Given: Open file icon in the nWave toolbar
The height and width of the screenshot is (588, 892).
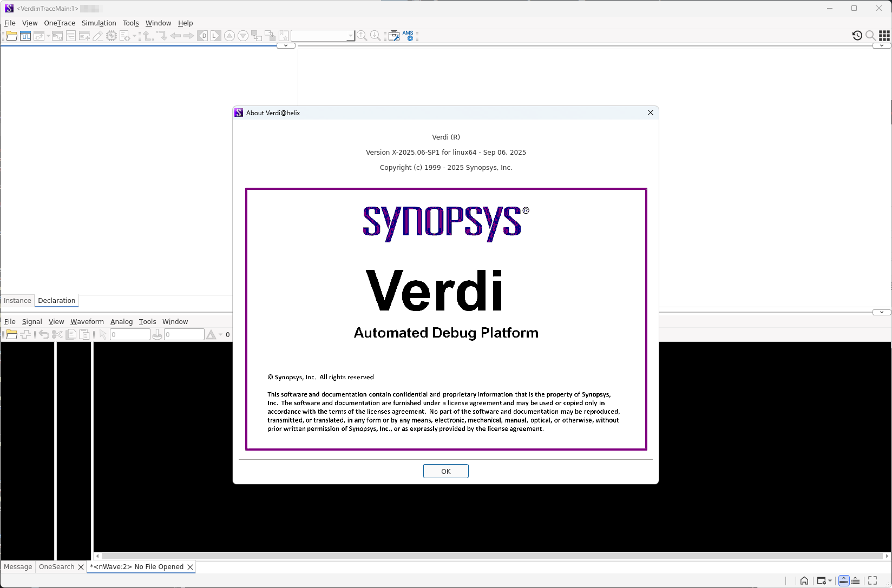Looking at the screenshot, I should pyautogui.click(x=11, y=335).
